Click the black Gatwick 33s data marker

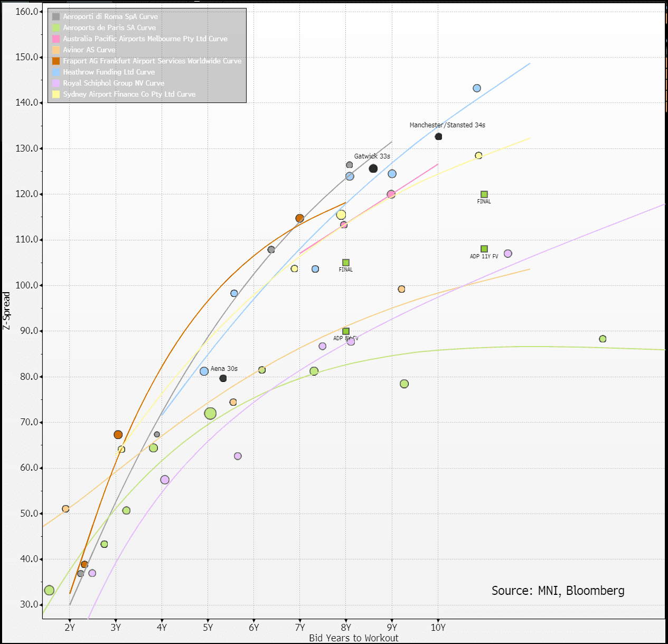pyautogui.click(x=373, y=169)
